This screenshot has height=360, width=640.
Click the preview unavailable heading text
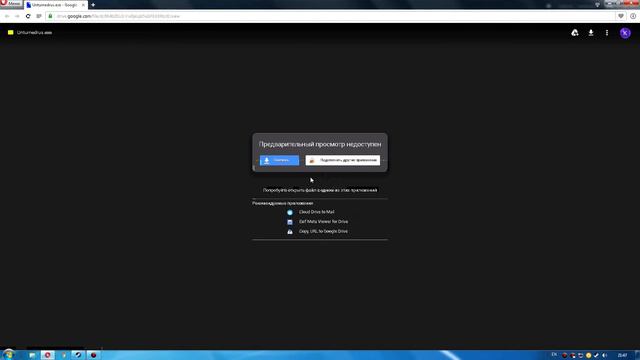320,144
